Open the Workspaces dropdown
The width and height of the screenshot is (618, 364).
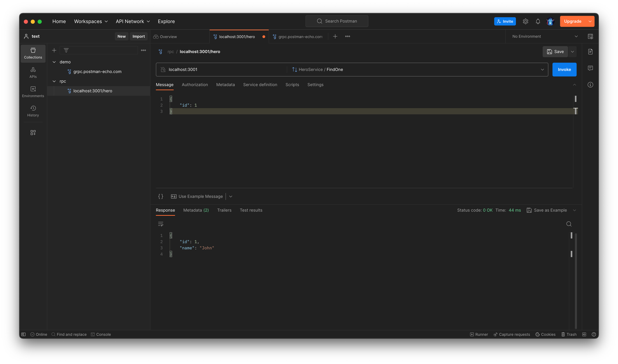[x=91, y=21]
